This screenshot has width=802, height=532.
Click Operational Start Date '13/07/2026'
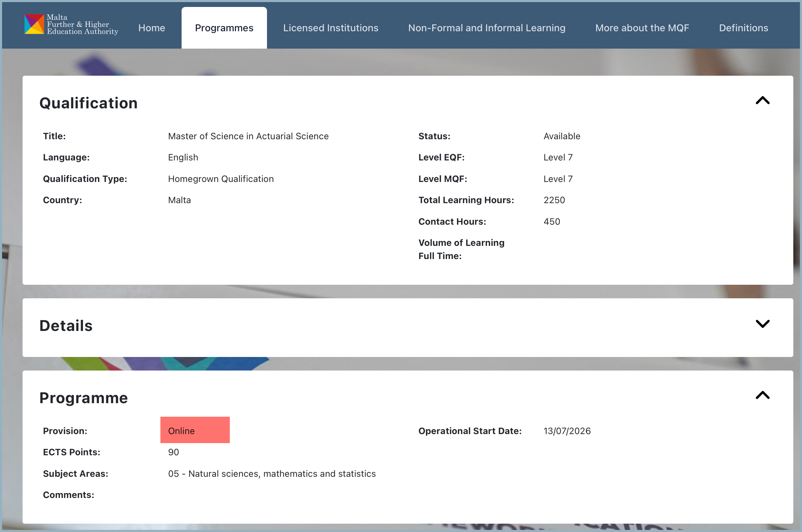coord(567,431)
